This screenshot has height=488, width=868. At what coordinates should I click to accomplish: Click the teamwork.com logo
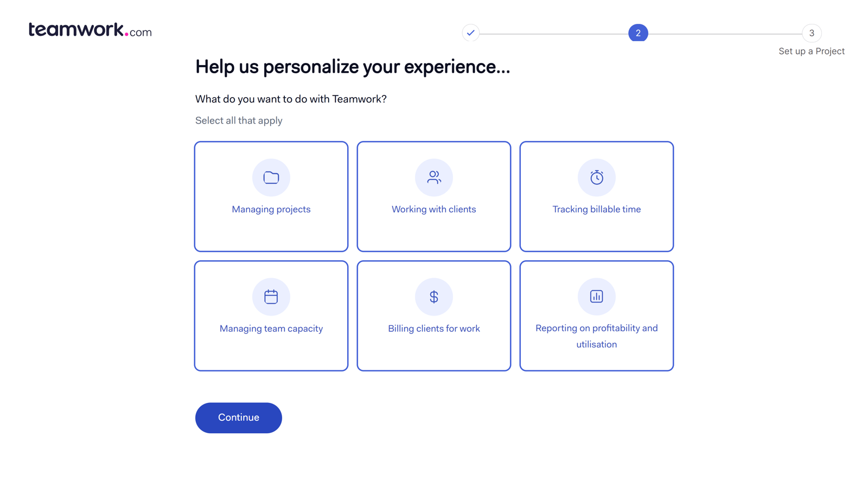(x=90, y=30)
